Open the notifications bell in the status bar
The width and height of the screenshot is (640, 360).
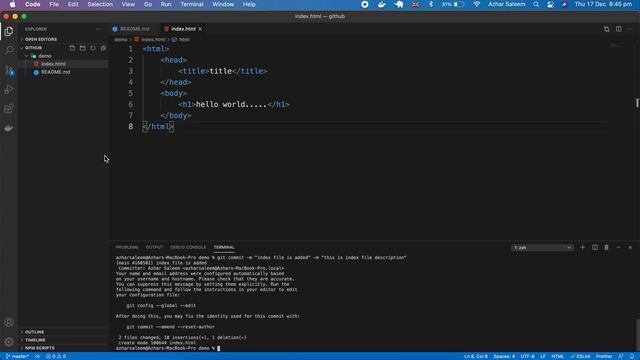(x=632, y=356)
